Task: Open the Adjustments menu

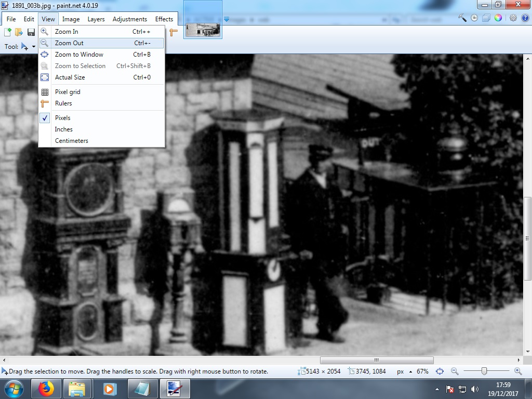Action: click(x=130, y=19)
